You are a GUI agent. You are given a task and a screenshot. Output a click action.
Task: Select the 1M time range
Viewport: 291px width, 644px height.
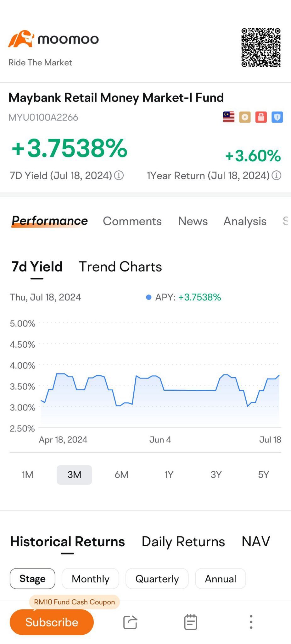coord(27,475)
